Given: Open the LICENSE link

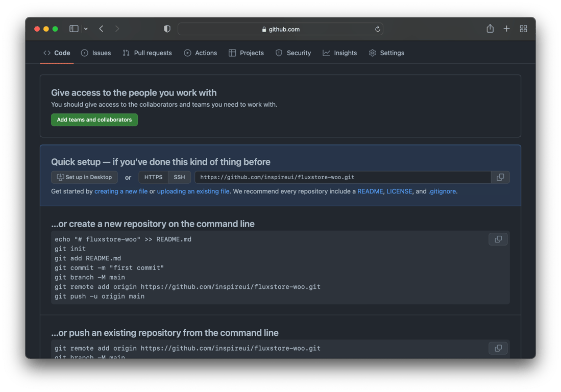Looking at the screenshot, I should (x=399, y=191).
